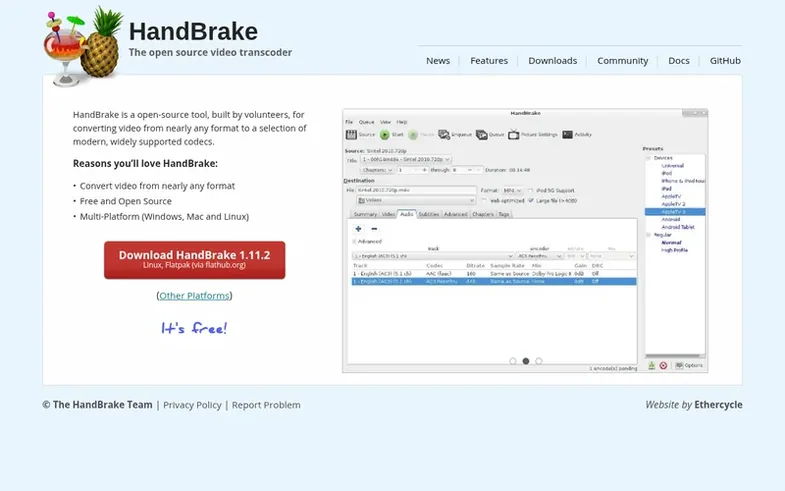Image resolution: width=785 pixels, height=491 pixels.
Task: Click the red remove-preset icon below Presets
Action: click(663, 365)
